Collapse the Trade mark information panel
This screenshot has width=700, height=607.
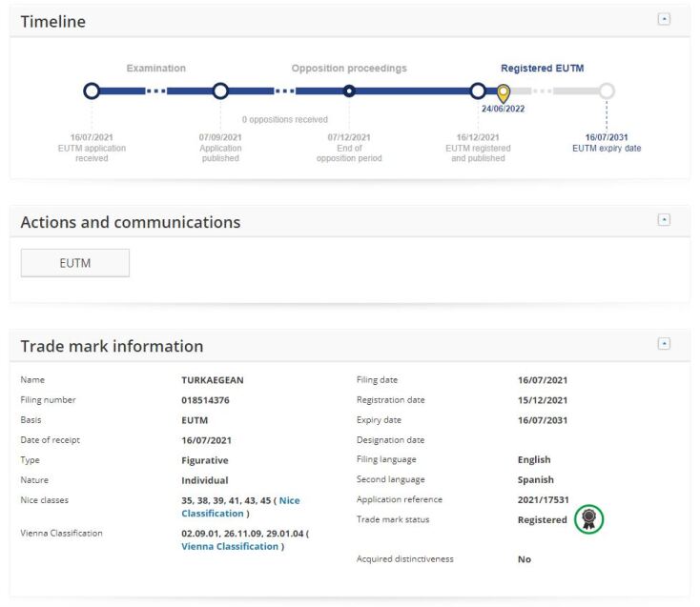pyautogui.click(x=664, y=344)
